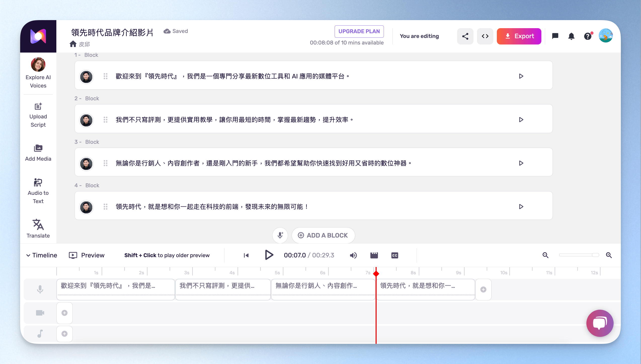This screenshot has width=641, height=364.
Task: Click drag handle of Block 2
Action: pyautogui.click(x=105, y=120)
